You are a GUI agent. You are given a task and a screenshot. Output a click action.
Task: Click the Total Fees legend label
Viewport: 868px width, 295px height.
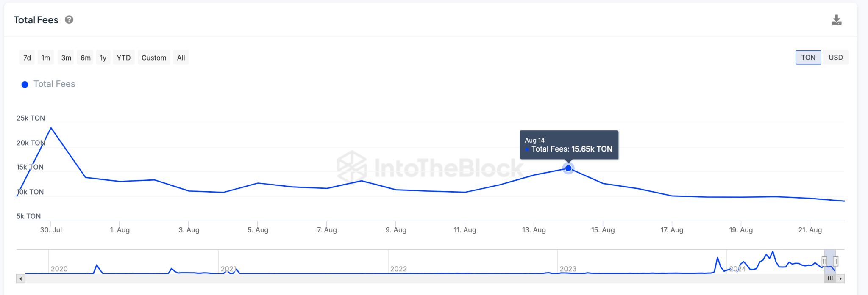54,84
